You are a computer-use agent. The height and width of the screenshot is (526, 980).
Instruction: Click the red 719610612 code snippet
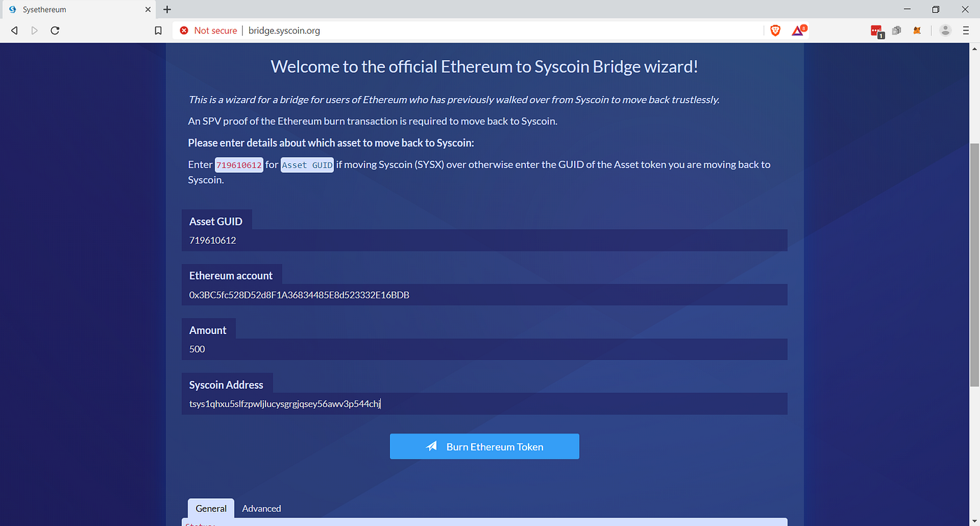point(239,165)
